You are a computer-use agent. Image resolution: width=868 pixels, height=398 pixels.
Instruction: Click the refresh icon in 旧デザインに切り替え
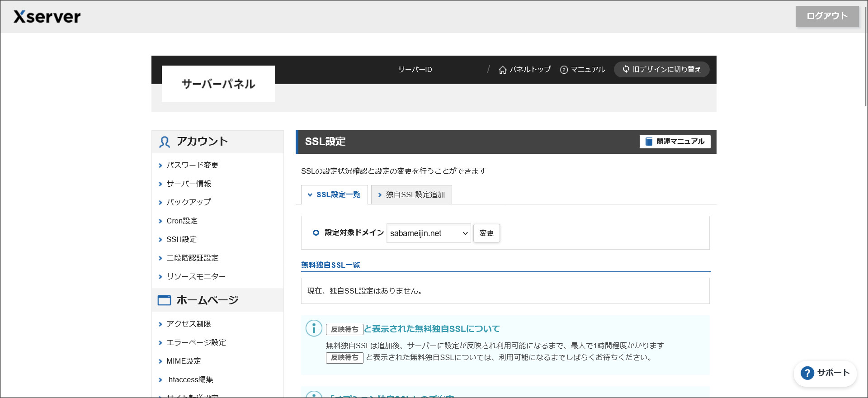[x=626, y=69]
